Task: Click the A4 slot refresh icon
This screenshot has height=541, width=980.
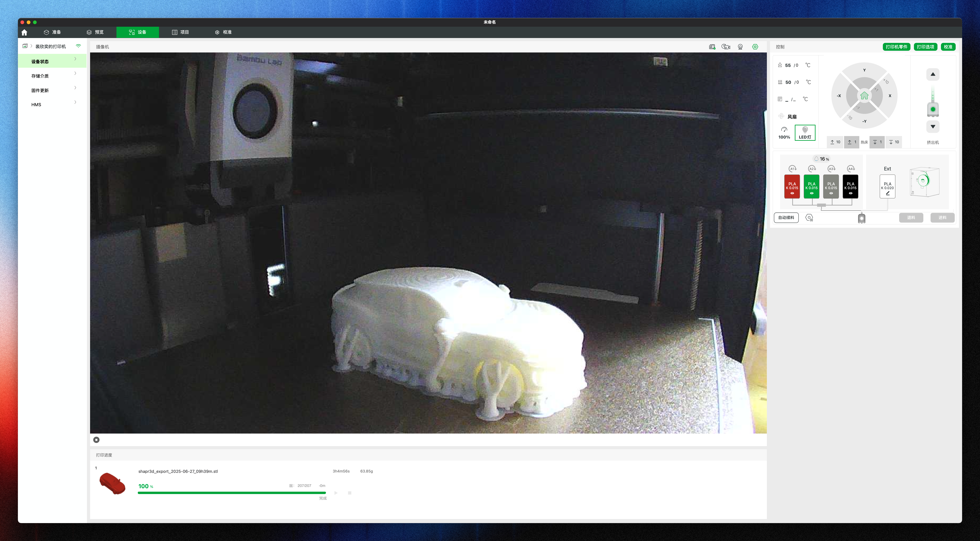Action: [851, 169]
